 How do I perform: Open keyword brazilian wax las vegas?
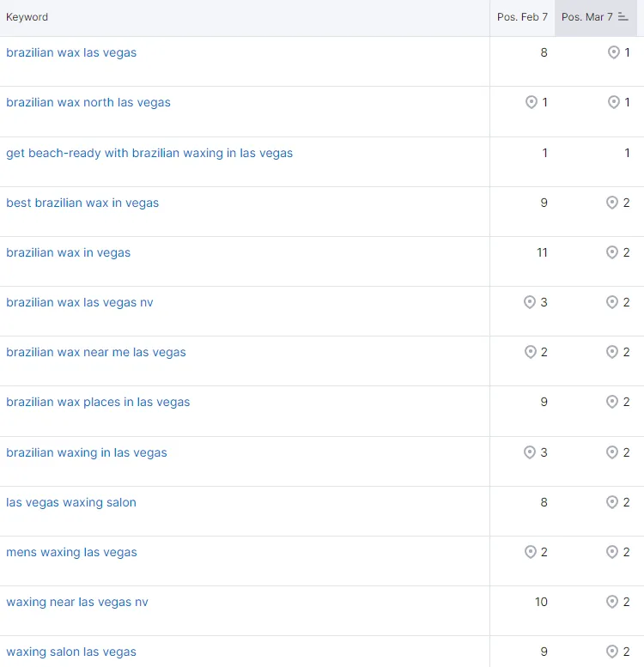click(71, 52)
